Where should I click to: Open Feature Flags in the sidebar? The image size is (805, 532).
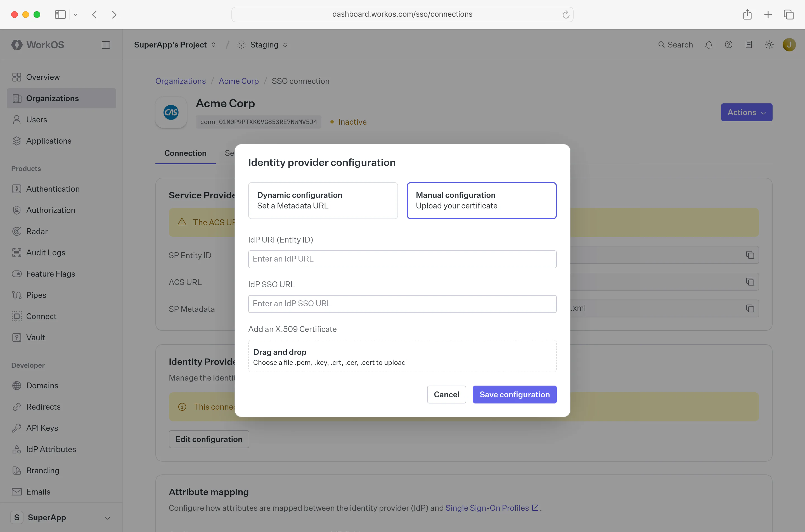(x=61, y=274)
